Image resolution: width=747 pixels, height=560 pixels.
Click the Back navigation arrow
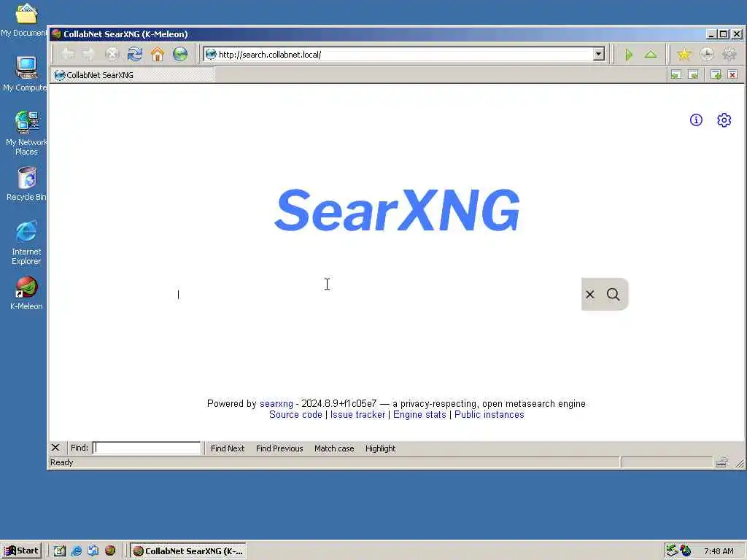(x=68, y=54)
